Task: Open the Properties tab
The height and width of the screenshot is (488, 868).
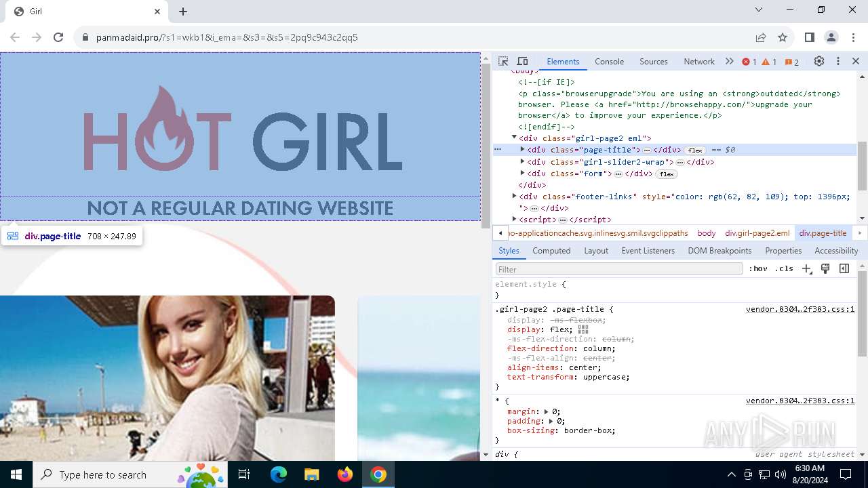Action: 783,251
